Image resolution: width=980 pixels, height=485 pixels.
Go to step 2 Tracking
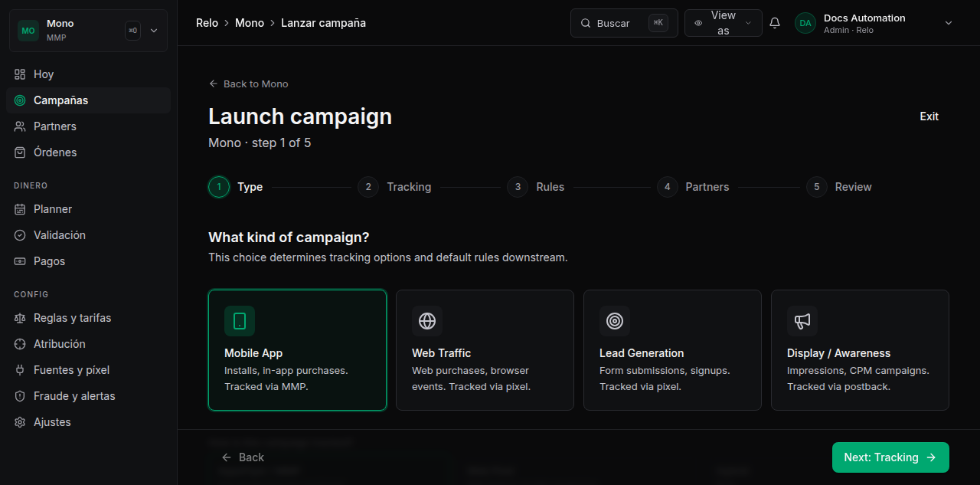[394, 187]
